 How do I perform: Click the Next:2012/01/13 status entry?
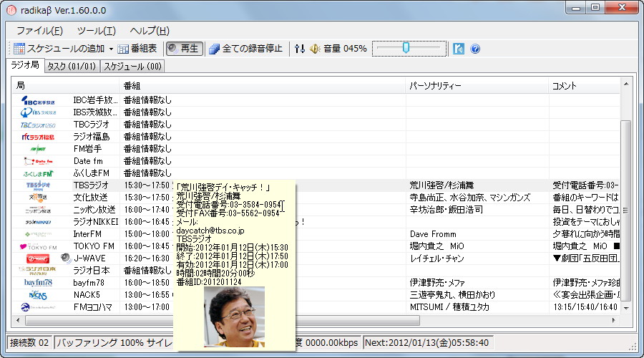(x=427, y=342)
